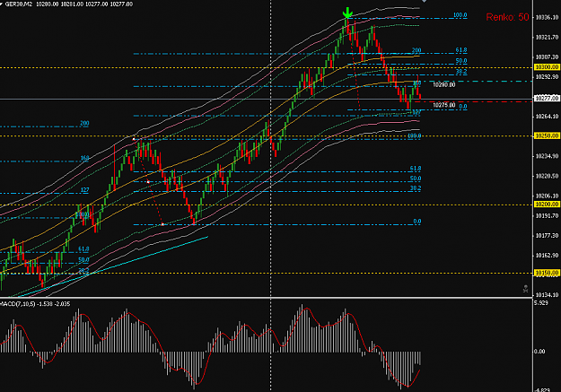Select the yellow 10250.00 price tag
The width and height of the screenshot is (561, 392).
(547, 135)
